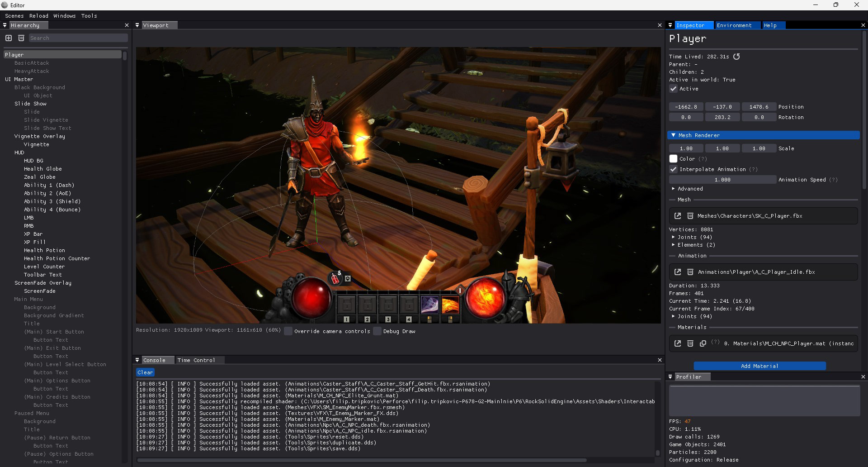The height and width of the screenshot is (467, 868).
Task: Click the Position Z field showing 1478.6
Action: tap(759, 107)
